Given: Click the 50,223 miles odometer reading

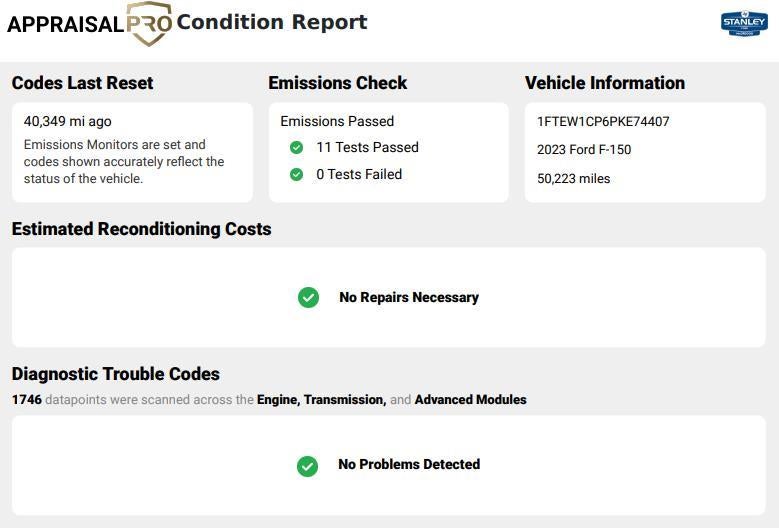Looking at the screenshot, I should (573, 179).
